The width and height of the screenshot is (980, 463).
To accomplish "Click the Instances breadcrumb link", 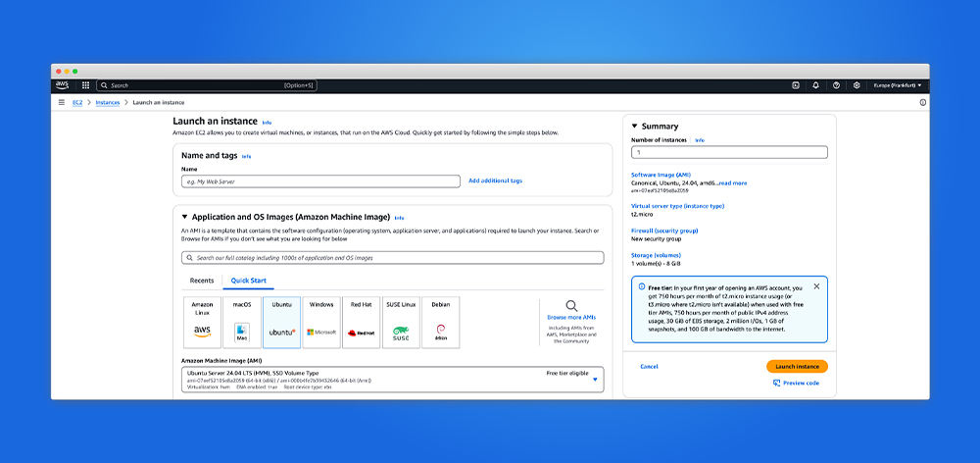I will [x=108, y=103].
